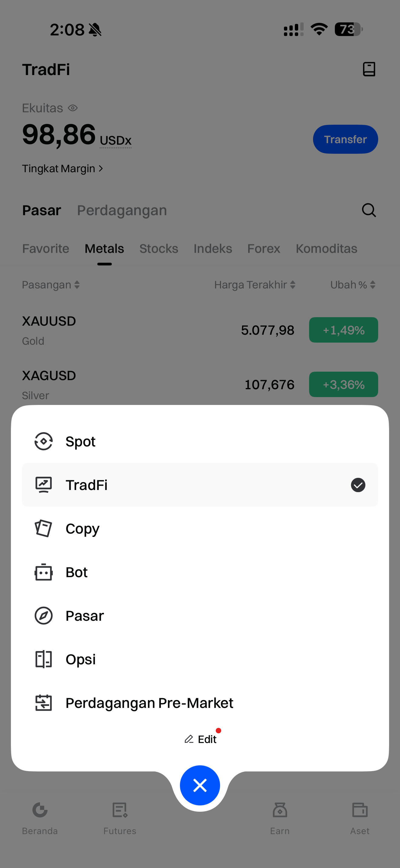Tap the market search magnifier icon
The width and height of the screenshot is (400, 868).
(x=368, y=210)
